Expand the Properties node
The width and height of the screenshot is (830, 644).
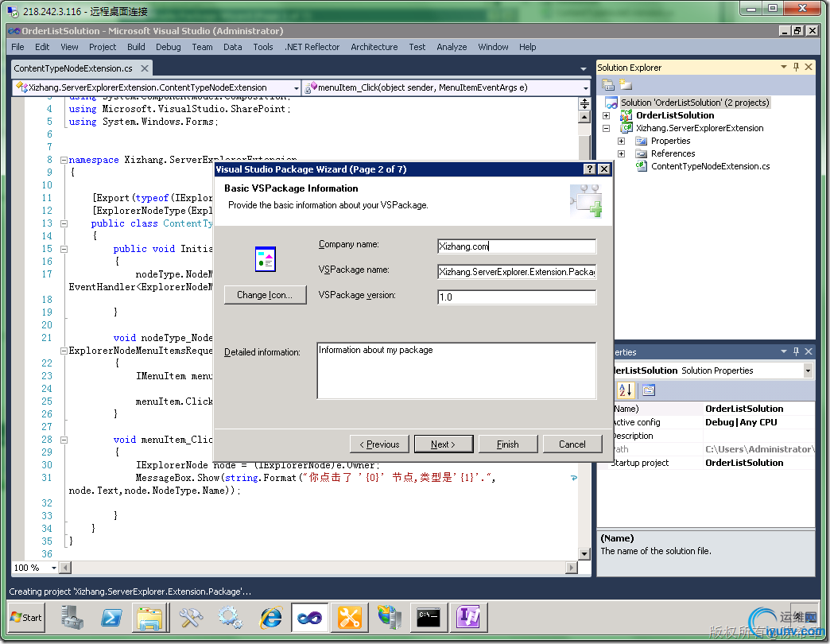[x=622, y=141]
